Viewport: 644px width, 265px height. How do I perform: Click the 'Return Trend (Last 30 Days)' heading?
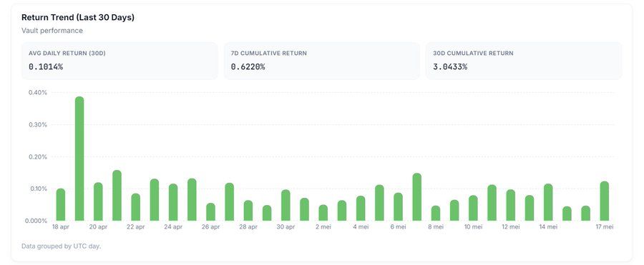[x=78, y=18]
